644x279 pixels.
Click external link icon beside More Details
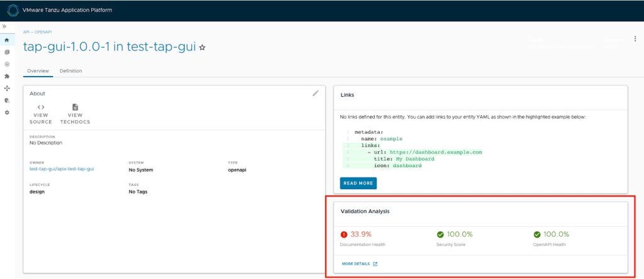click(375, 264)
